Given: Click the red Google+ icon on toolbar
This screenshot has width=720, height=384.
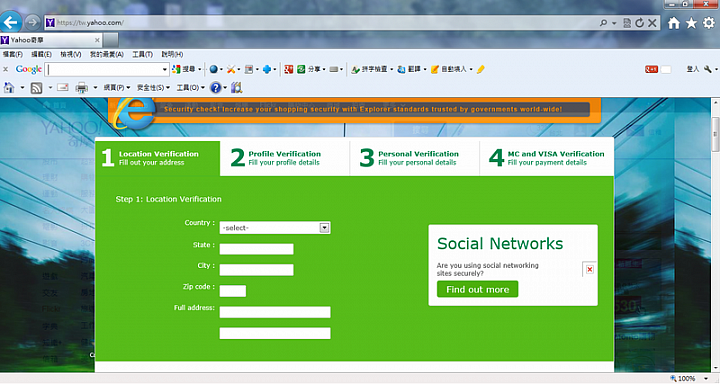Looking at the screenshot, I should point(288,69).
